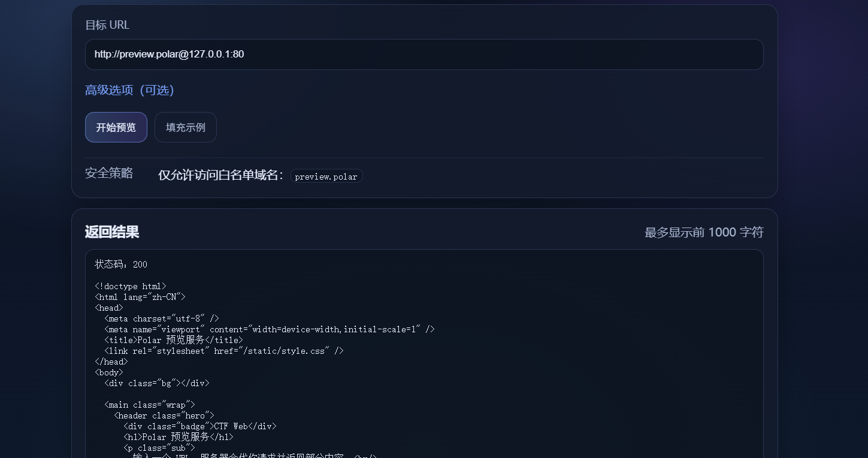The image size is (868, 458).
Task: Click the CTF Web badge line
Action: tap(200, 426)
